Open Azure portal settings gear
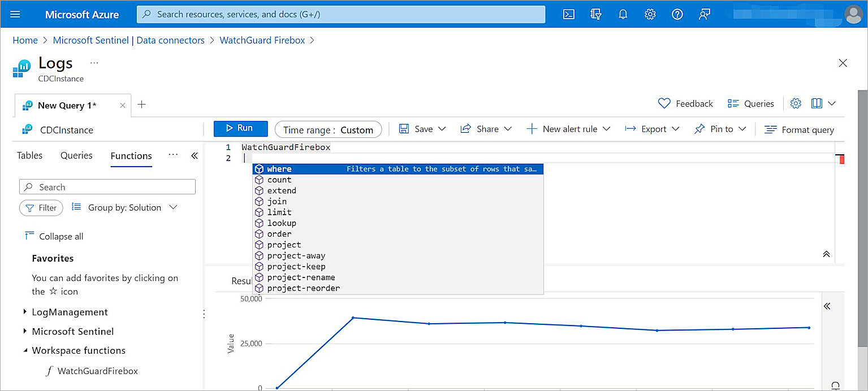This screenshot has width=868, height=391. tap(650, 14)
